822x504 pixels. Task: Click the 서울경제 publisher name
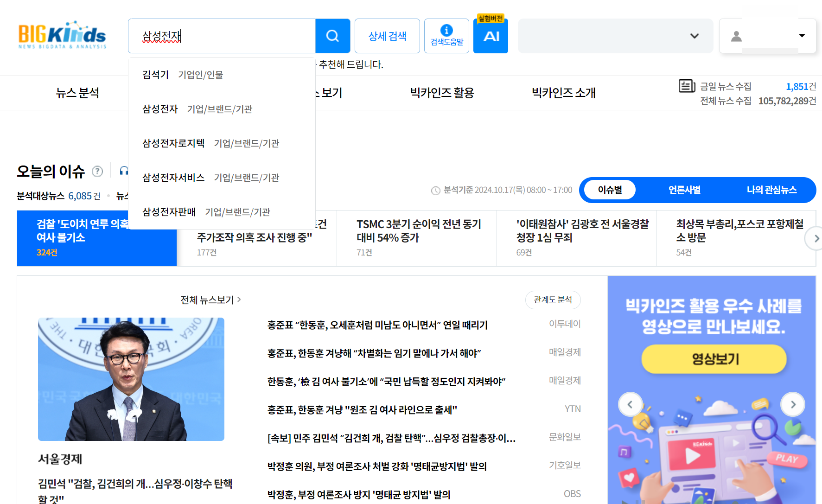(60, 459)
